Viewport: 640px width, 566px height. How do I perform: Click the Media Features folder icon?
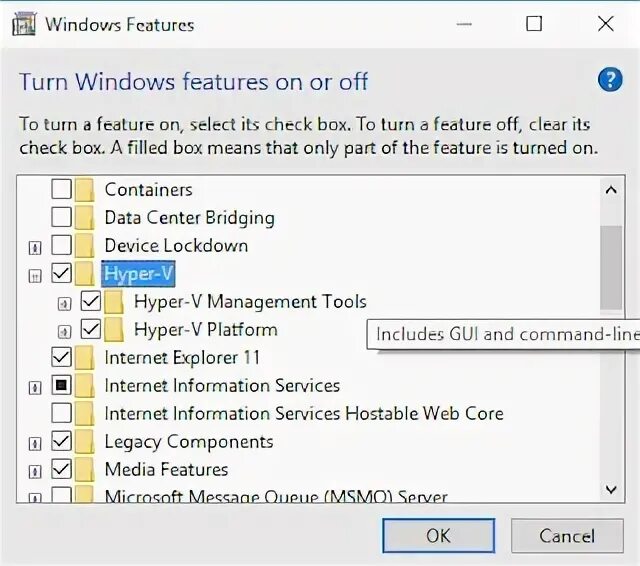pos(85,469)
